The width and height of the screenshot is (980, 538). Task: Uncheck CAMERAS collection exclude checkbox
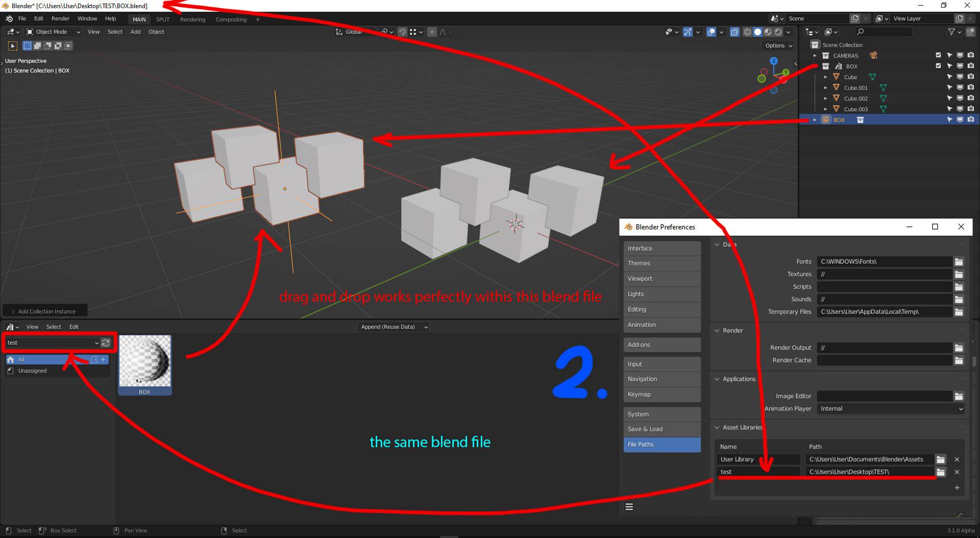coord(938,56)
